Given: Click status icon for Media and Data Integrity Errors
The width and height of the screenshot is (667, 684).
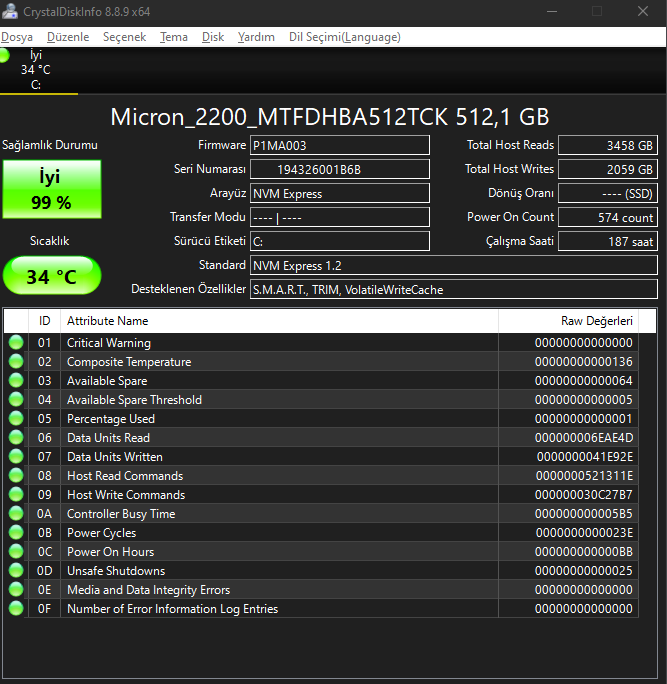Looking at the screenshot, I should (x=16, y=589).
